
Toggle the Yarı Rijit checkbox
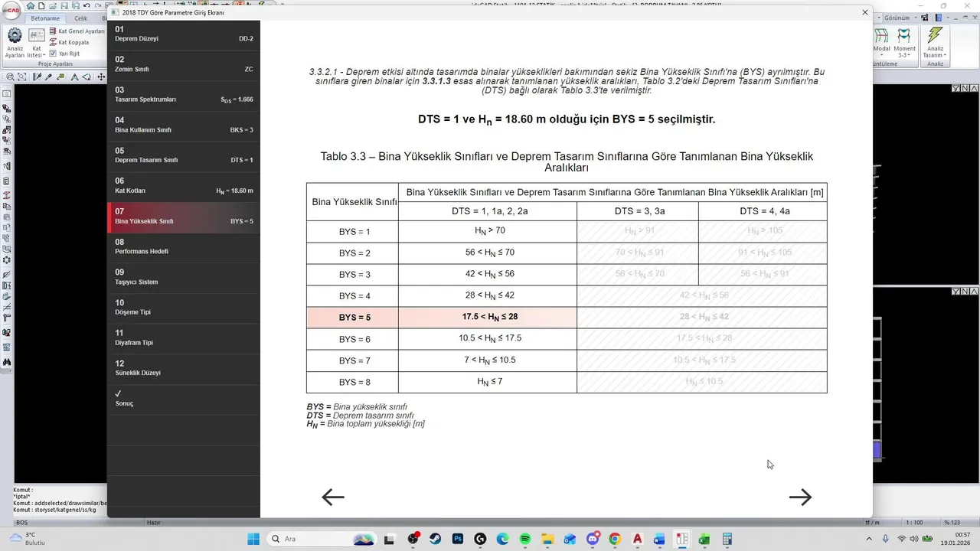click(53, 54)
